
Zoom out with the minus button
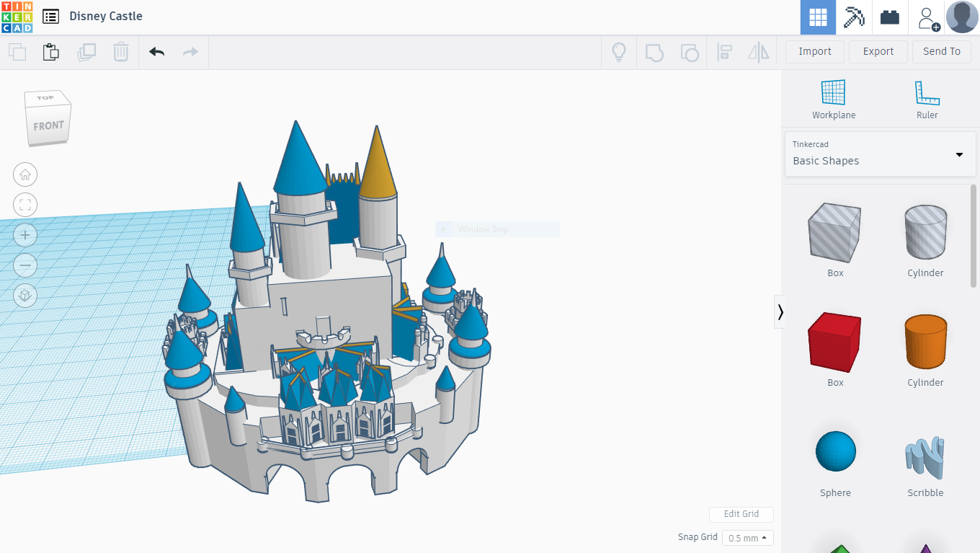tap(25, 265)
